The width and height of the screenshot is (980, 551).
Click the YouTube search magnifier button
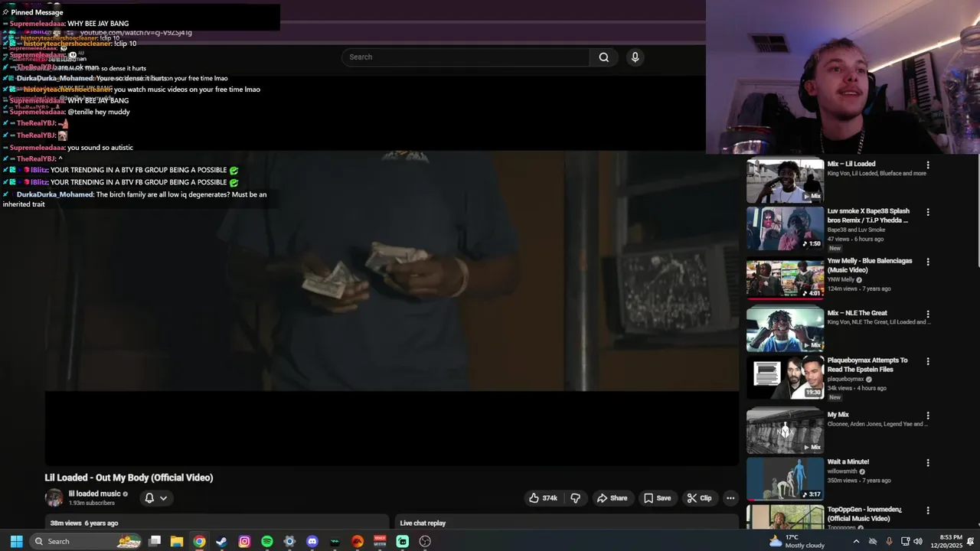coord(604,57)
